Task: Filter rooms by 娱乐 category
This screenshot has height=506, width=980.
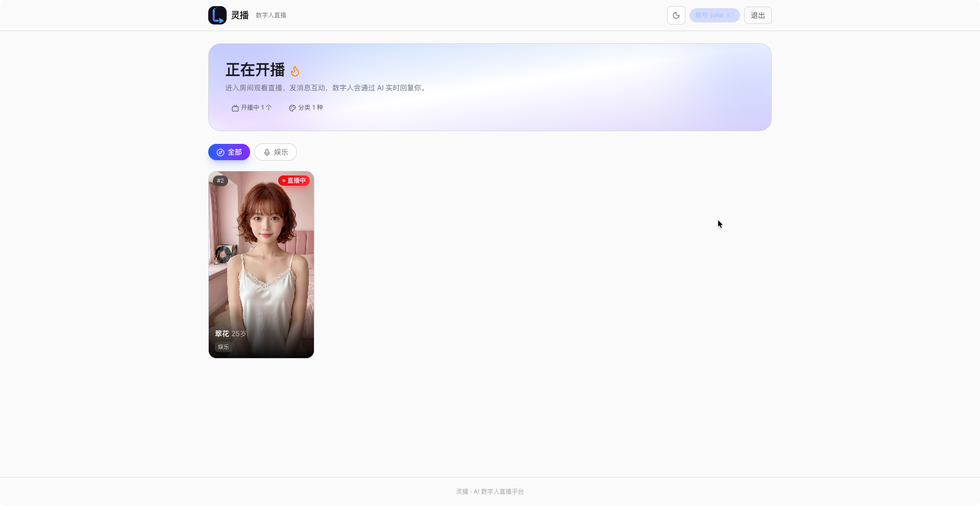Action: (x=276, y=152)
